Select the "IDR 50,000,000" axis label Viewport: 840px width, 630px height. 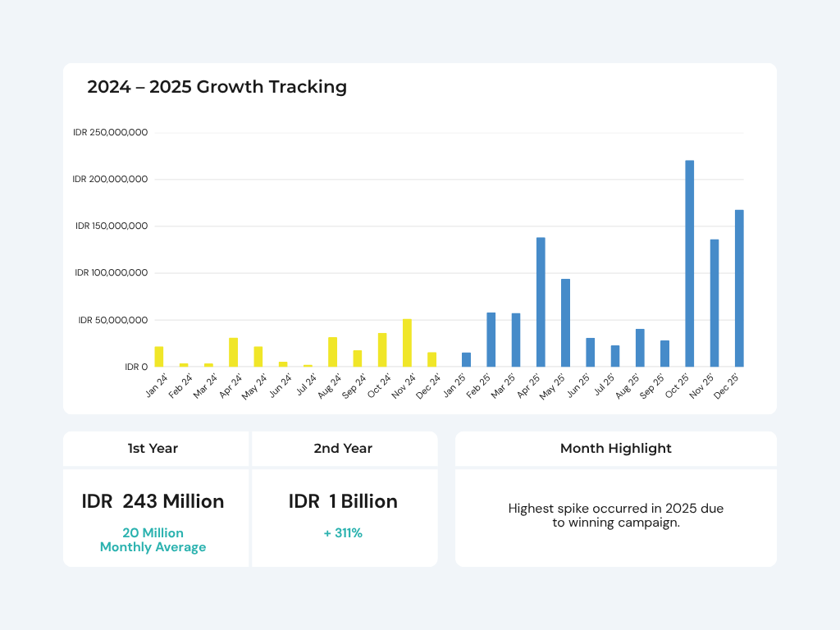point(113,320)
